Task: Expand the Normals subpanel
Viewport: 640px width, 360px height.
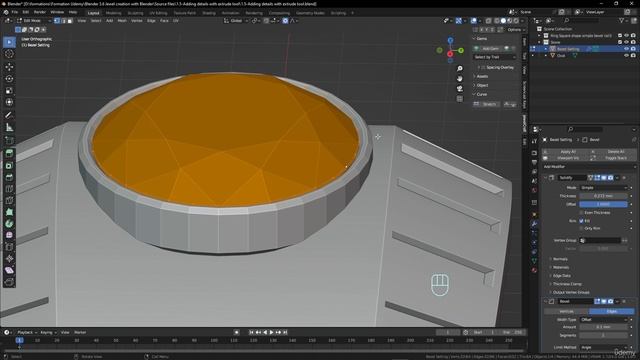Action: click(x=560, y=259)
